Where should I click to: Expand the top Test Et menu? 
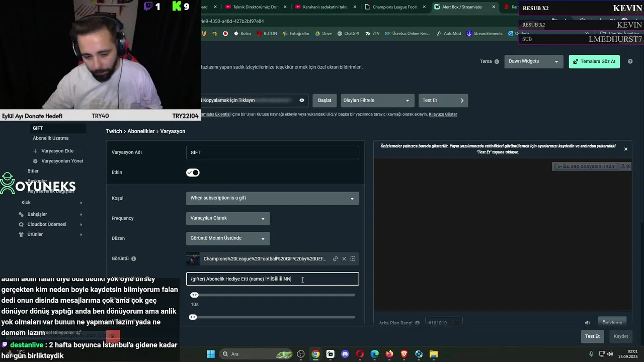(443, 100)
